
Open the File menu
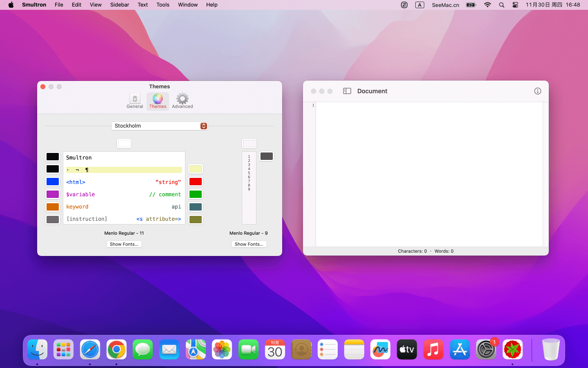(59, 5)
